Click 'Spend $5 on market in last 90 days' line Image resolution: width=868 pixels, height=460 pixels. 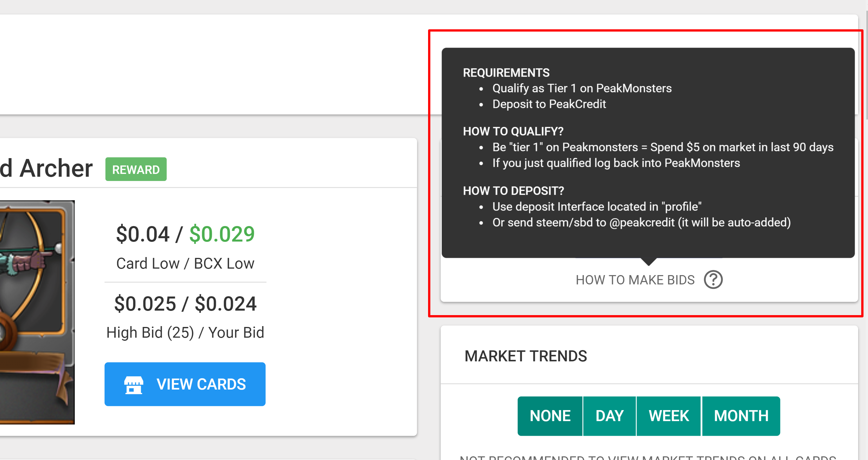[x=663, y=147]
